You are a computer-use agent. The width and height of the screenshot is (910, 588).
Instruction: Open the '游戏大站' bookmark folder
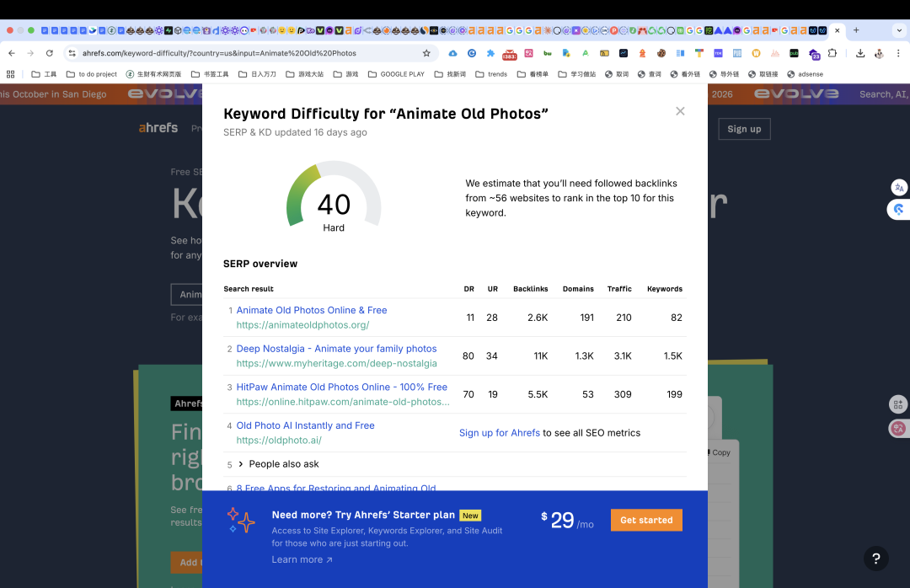tap(305, 74)
